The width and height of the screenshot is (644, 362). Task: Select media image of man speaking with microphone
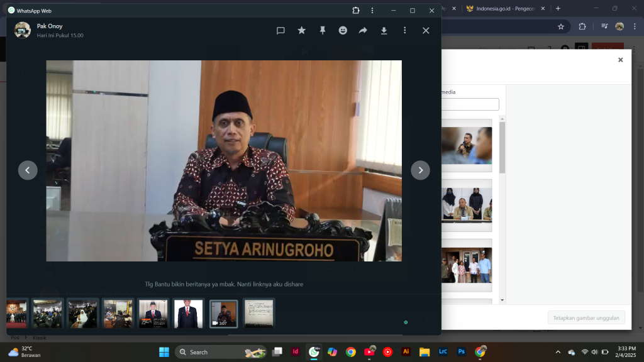click(x=467, y=145)
